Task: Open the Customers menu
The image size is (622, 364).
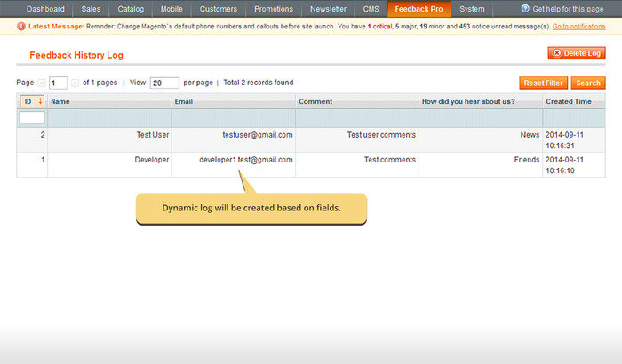Action: pos(218,9)
